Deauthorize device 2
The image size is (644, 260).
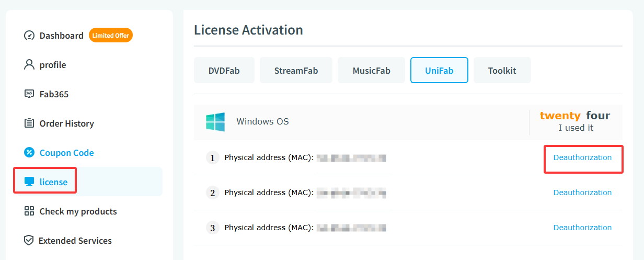[x=582, y=193]
